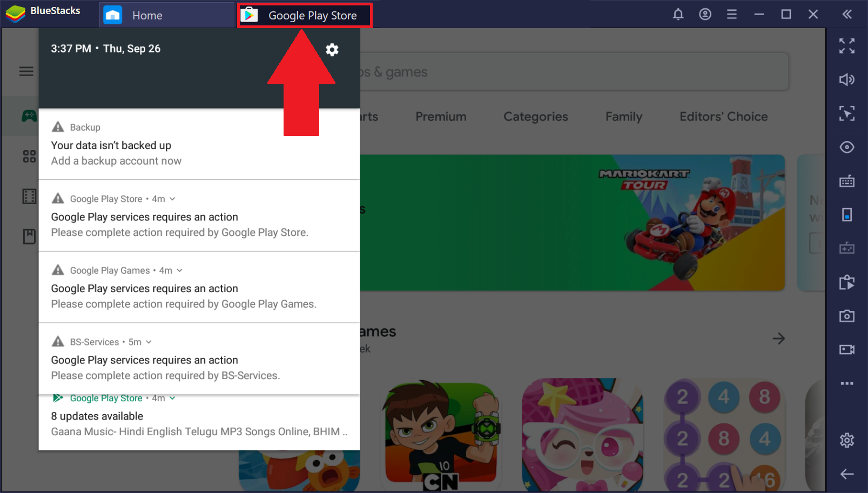Take a screenshot with camera icon
868x493 pixels.
click(x=847, y=316)
